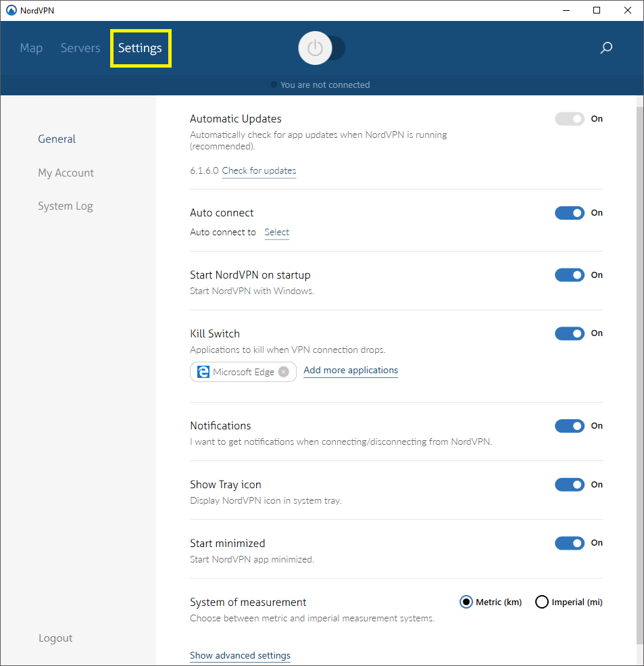
Task: Open General settings section
Action: pyautogui.click(x=57, y=139)
